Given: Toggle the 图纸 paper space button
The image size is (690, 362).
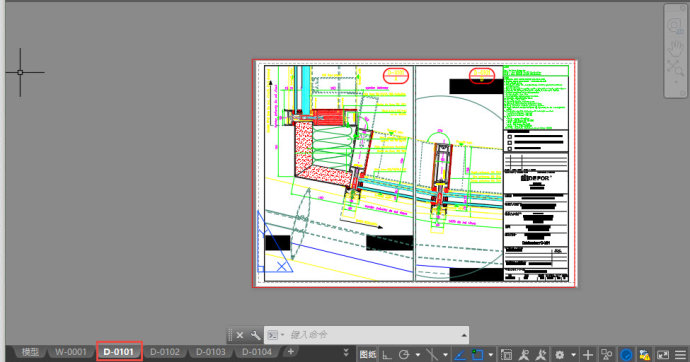Looking at the screenshot, I should [x=367, y=355].
